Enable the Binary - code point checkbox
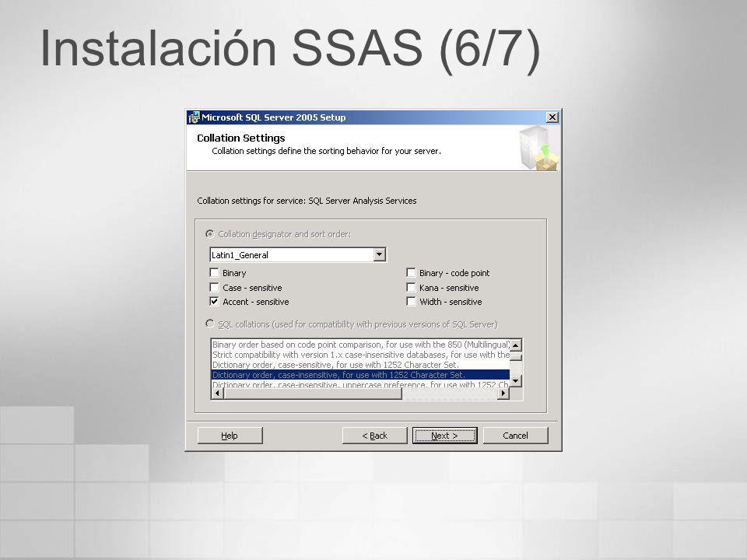The height and width of the screenshot is (560, 747). (x=411, y=273)
